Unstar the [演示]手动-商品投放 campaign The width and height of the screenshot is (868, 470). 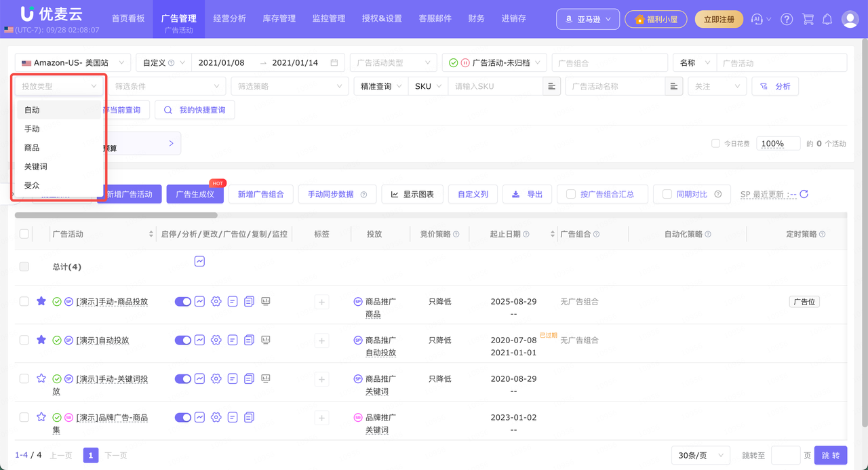click(x=41, y=301)
